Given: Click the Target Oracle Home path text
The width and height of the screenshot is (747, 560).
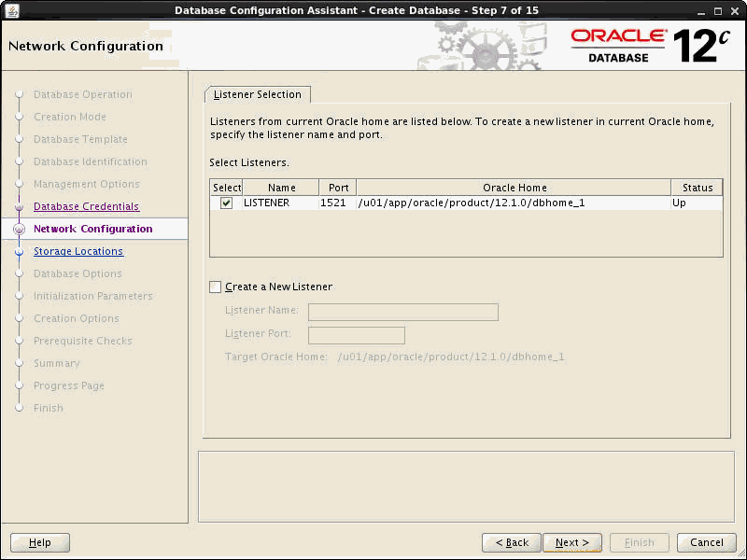Looking at the screenshot, I should pyautogui.click(x=451, y=357).
